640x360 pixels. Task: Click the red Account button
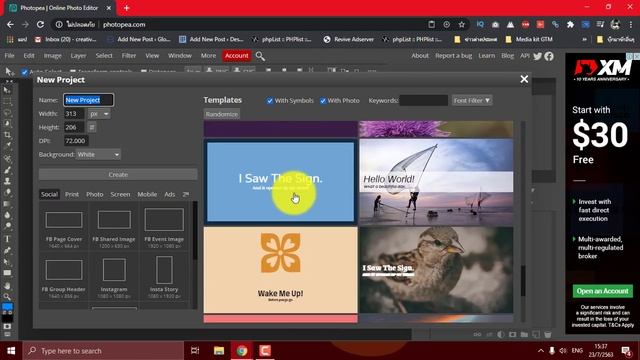tap(237, 56)
